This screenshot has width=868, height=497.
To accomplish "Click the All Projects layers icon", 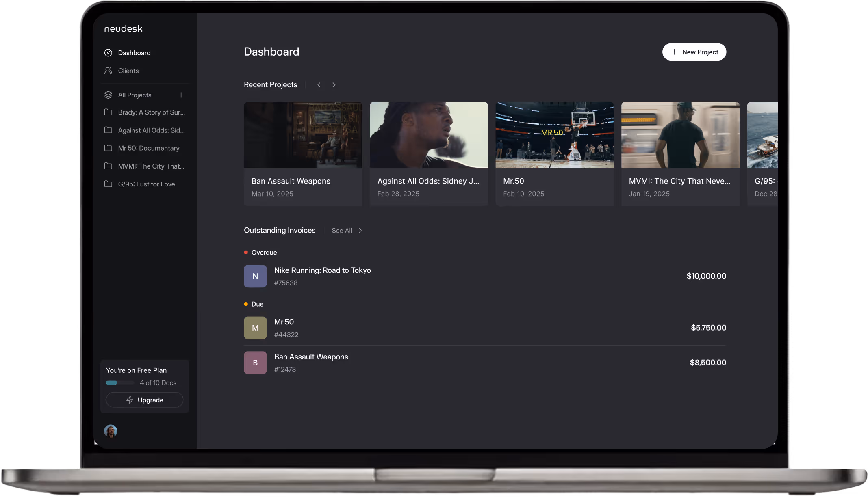I will coord(108,95).
